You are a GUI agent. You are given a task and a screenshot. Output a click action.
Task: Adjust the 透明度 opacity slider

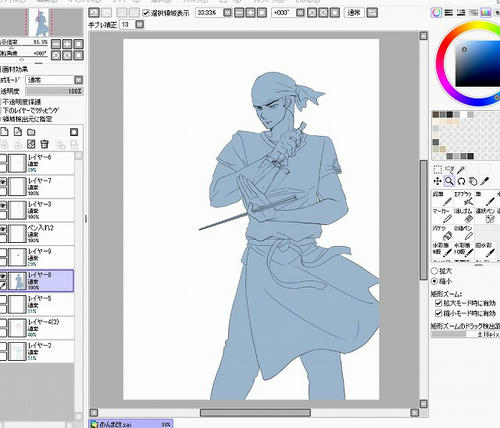pyautogui.click(x=54, y=91)
